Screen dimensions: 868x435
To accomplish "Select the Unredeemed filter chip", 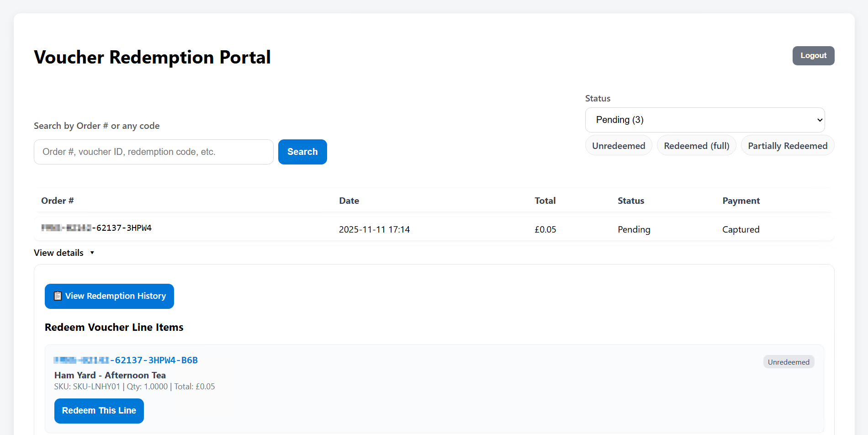I will coord(618,146).
